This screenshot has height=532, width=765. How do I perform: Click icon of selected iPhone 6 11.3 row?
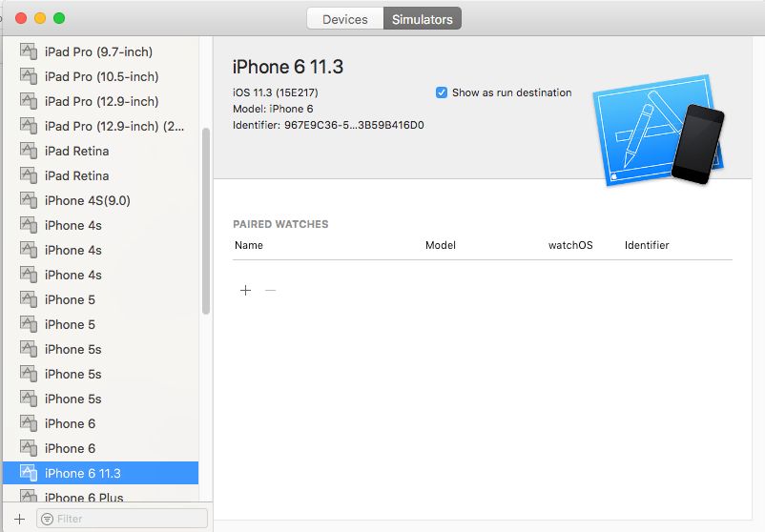(29, 473)
